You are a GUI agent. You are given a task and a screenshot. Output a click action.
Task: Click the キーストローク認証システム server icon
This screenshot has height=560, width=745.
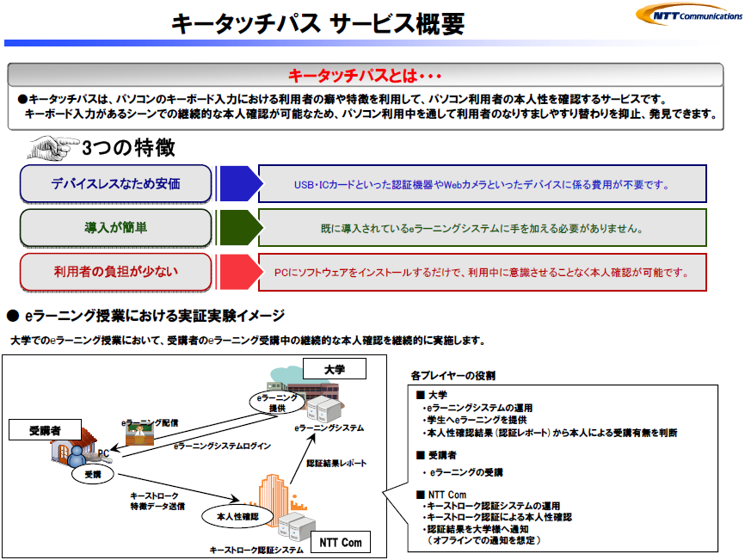[296, 526]
